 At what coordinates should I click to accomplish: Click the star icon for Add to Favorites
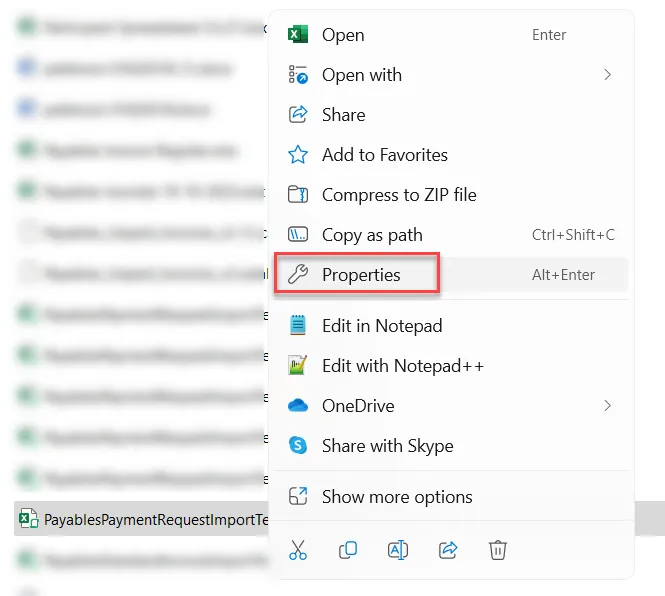[298, 155]
